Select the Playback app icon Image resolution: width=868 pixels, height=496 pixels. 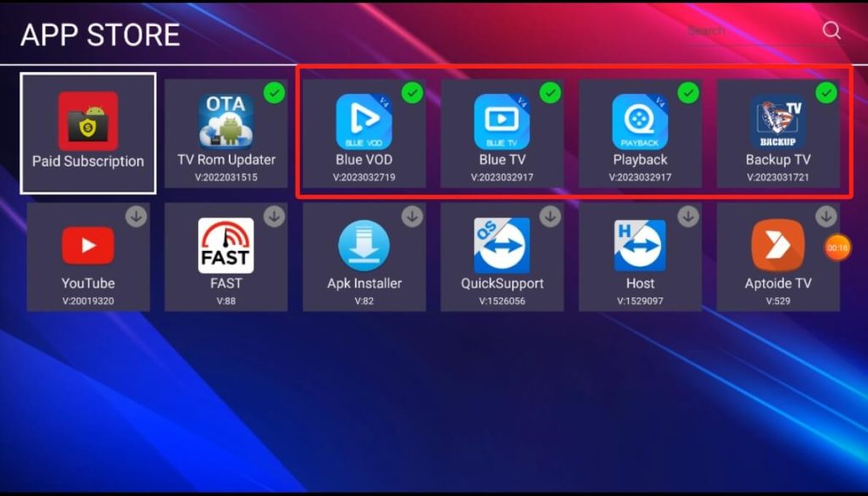tap(640, 122)
